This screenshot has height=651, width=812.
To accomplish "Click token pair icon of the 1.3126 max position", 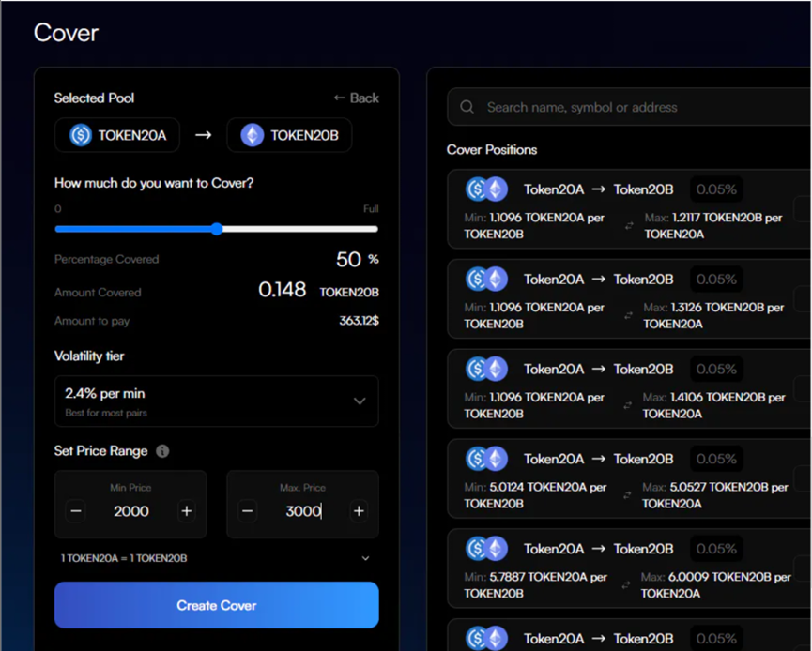I will (486, 279).
